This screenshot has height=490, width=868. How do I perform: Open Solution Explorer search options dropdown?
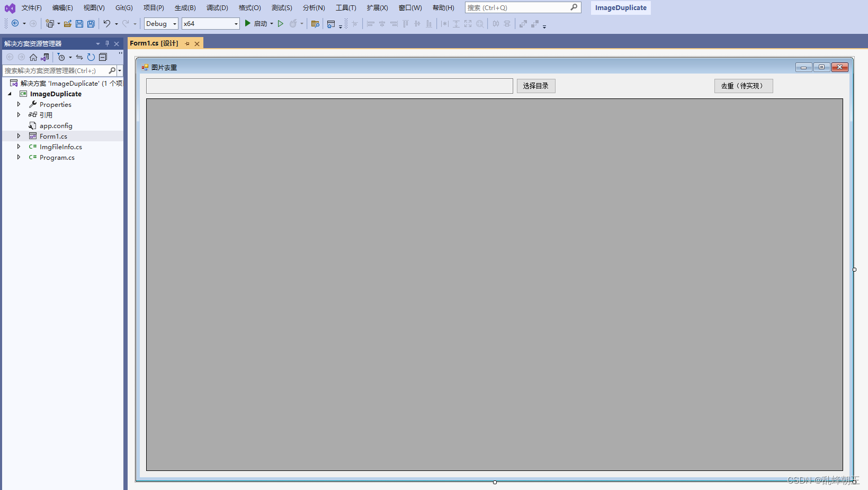[x=120, y=70]
